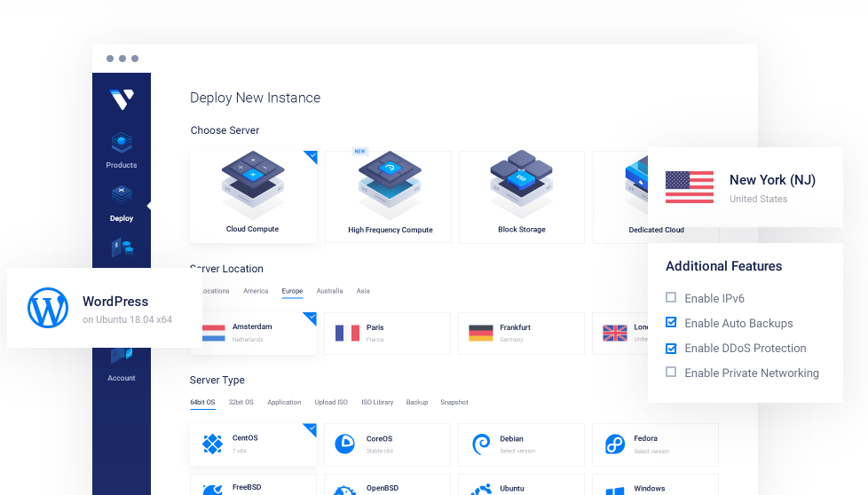Image resolution: width=868 pixels, height=495 pixels.
Task: Select CoreOS Stable x64 server type
Action: [388, 444]
